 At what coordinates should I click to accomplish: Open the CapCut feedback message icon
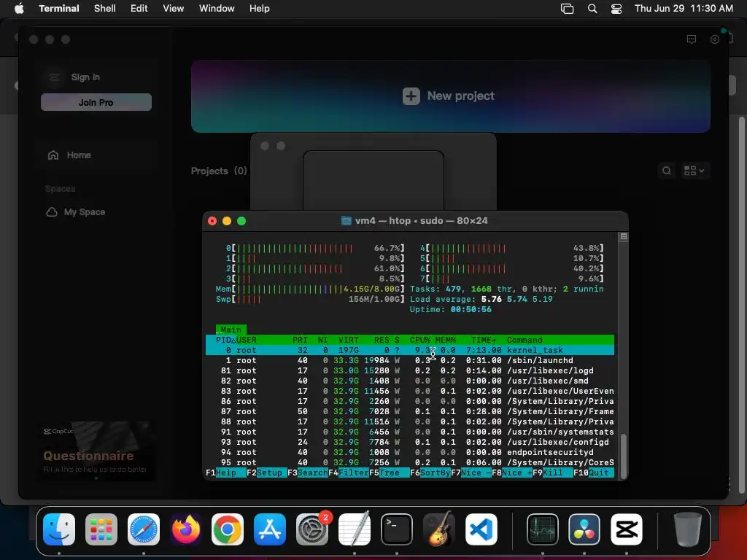click(692, 39)
